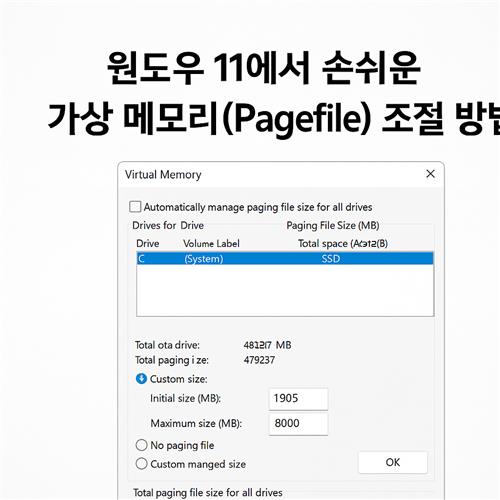The height and width of the screenshot is (500, 500).
Task: Click the 479237 paging size value
Action: click(x=259, y=360)
